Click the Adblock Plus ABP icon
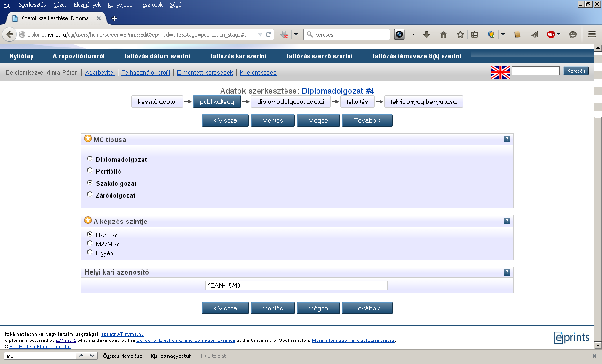 click(551, 34)
